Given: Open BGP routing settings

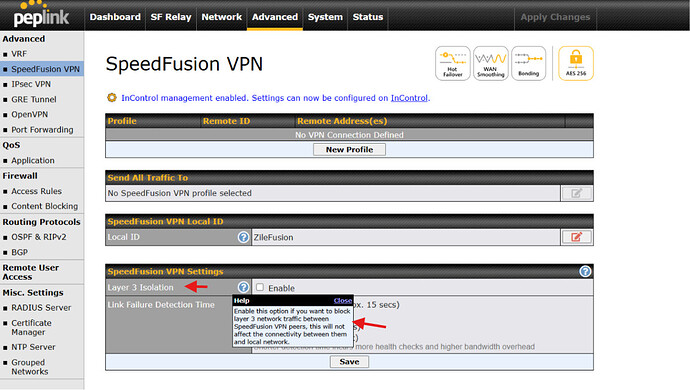Looking at the screenshot, I should 19,252.
